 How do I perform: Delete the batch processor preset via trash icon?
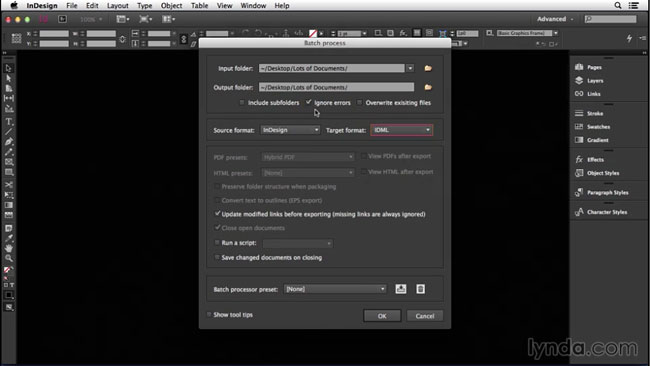pos(420,289)
